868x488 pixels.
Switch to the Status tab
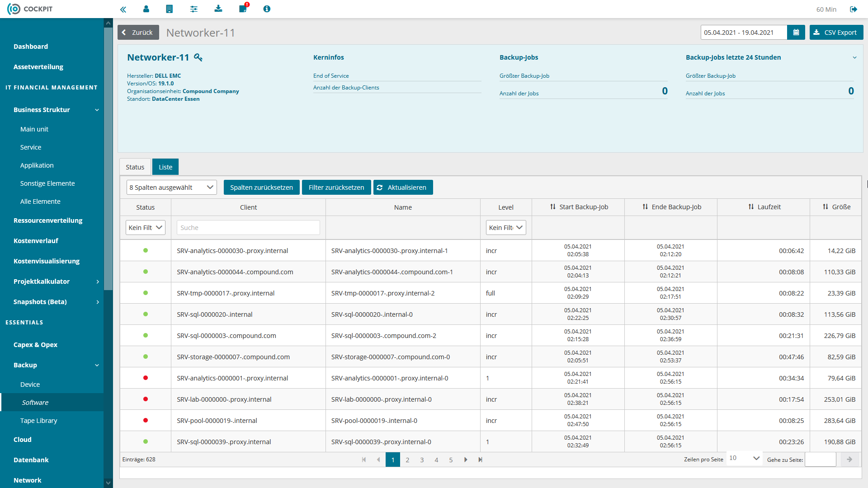[135, 167]
